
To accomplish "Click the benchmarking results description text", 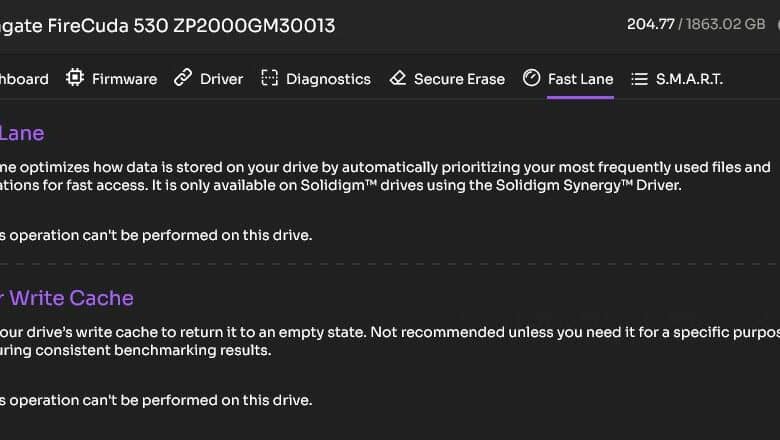I will tap(135, 351).
